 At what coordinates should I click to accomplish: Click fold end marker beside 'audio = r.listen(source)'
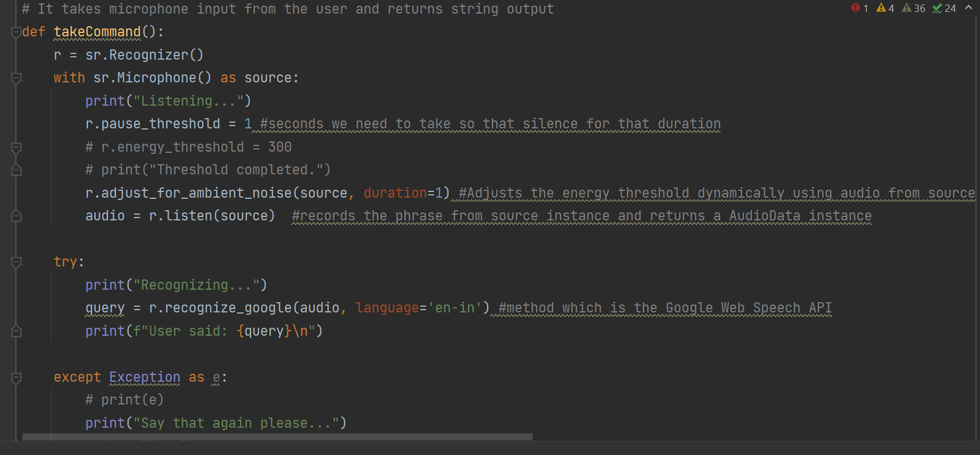[16, 216]
